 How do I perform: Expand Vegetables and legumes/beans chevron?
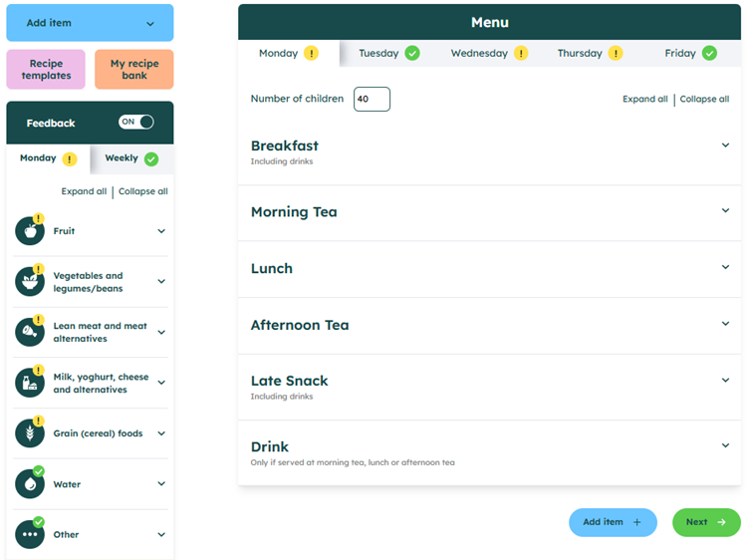tap(161, 281)
